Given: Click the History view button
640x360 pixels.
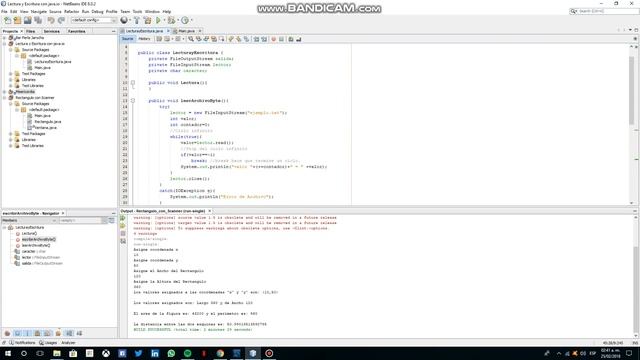Looking at the screenshot, I should [x=144, y=39].
